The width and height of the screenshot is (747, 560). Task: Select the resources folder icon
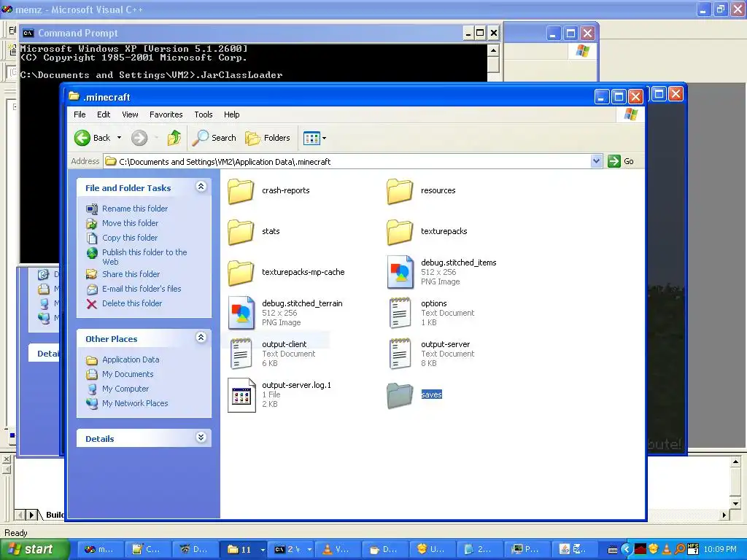tap(400, 191)
